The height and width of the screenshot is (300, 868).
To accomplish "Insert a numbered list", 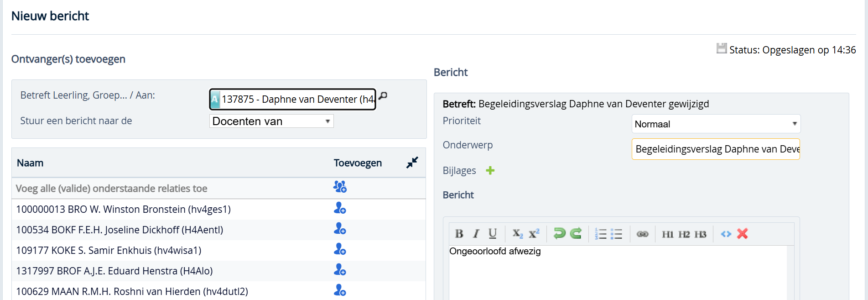I will (600, 234).
